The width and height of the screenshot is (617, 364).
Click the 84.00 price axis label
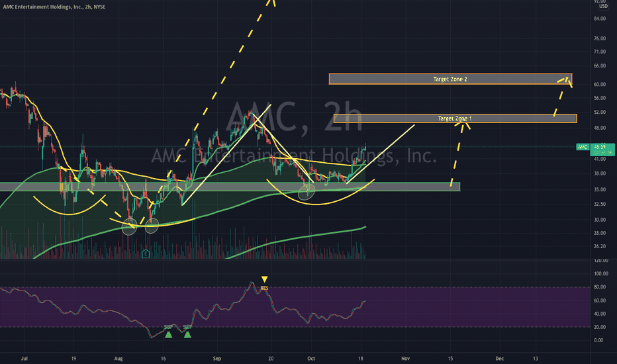click(600, 19)
